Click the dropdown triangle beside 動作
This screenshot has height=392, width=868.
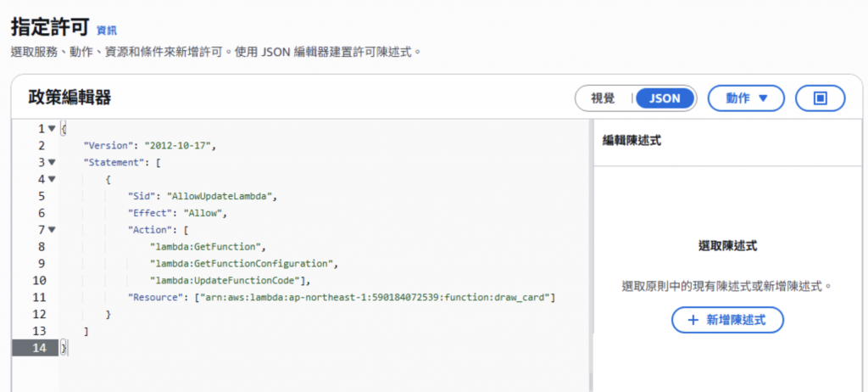tap(763, 98)
